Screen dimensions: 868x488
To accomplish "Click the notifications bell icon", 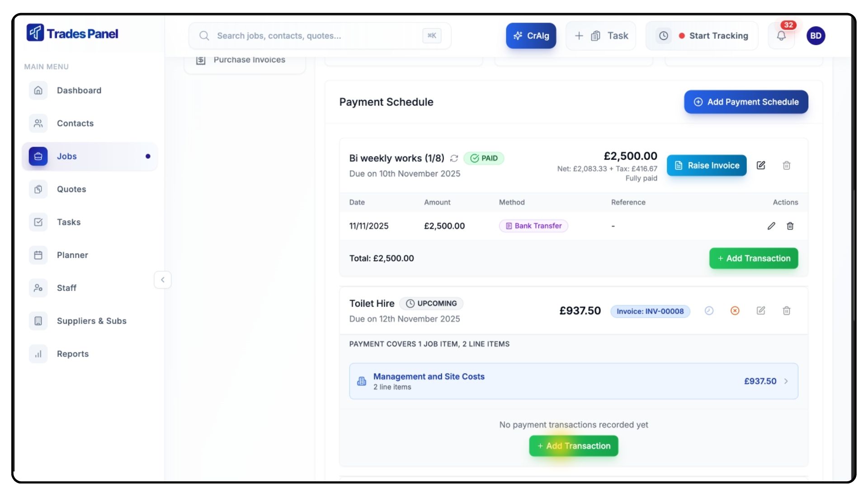I will pos(781,36).
